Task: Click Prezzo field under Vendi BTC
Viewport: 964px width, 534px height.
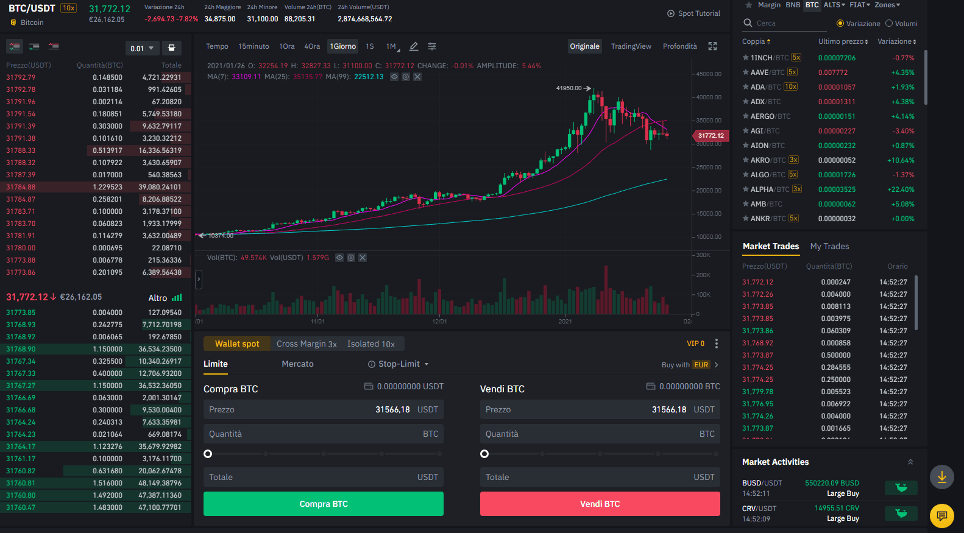Action: (600, 410)
